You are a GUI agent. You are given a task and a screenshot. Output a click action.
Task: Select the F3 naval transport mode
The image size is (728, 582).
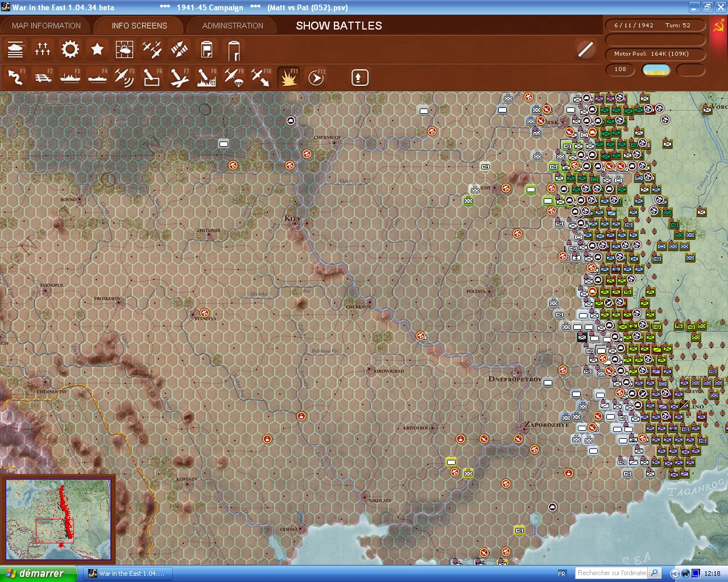(70, 77)
